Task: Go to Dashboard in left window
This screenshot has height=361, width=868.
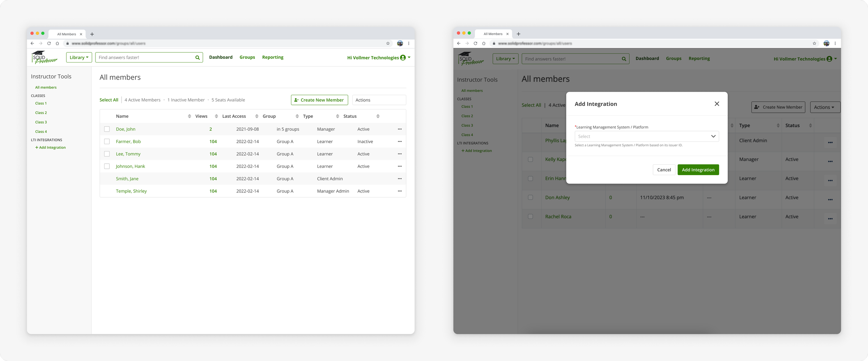Action: pos(221,57)
